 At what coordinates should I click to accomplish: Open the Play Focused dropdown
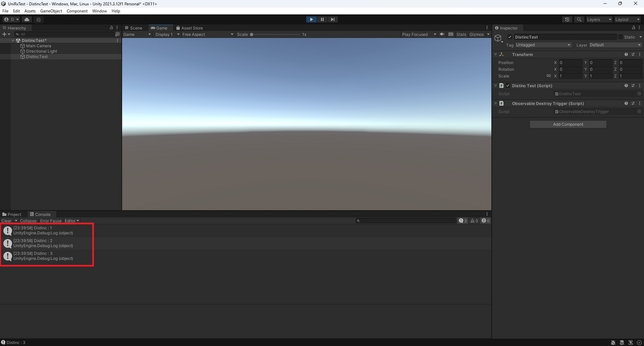[x=418, y=34]
